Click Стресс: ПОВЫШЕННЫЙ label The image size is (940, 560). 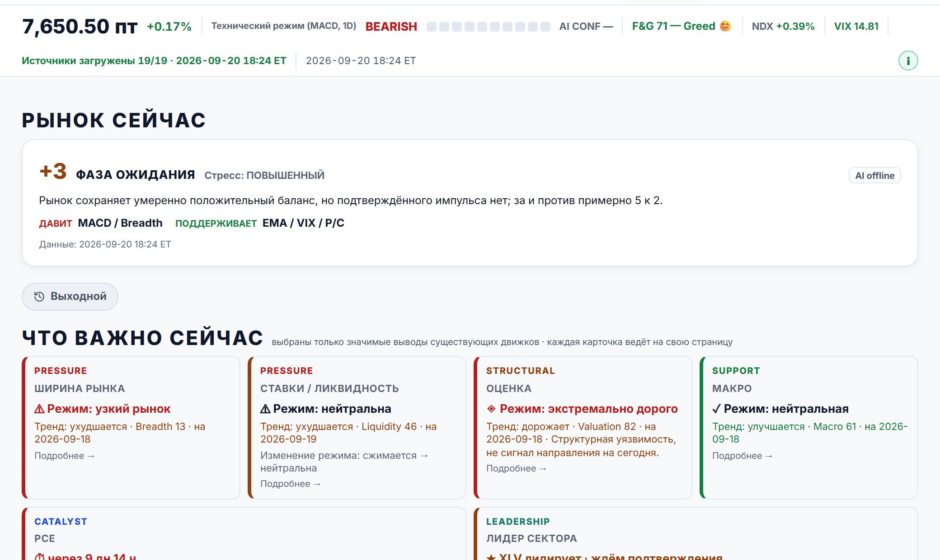264,175
